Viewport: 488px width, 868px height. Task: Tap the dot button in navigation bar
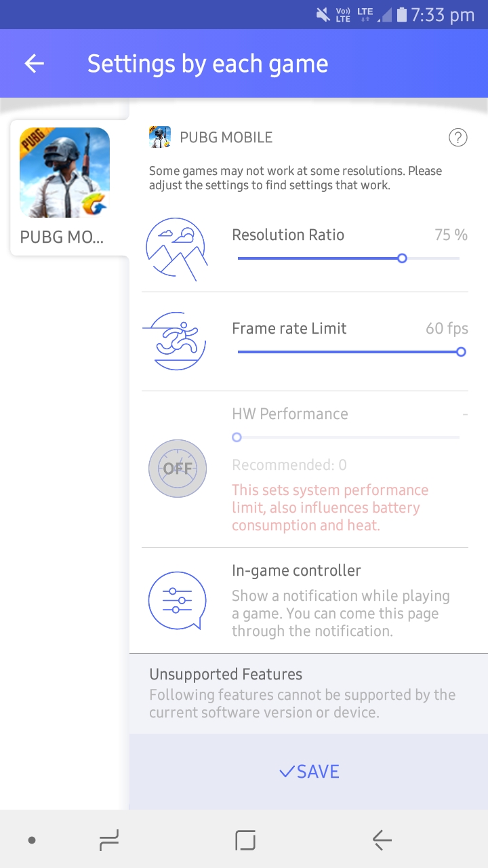32,840
